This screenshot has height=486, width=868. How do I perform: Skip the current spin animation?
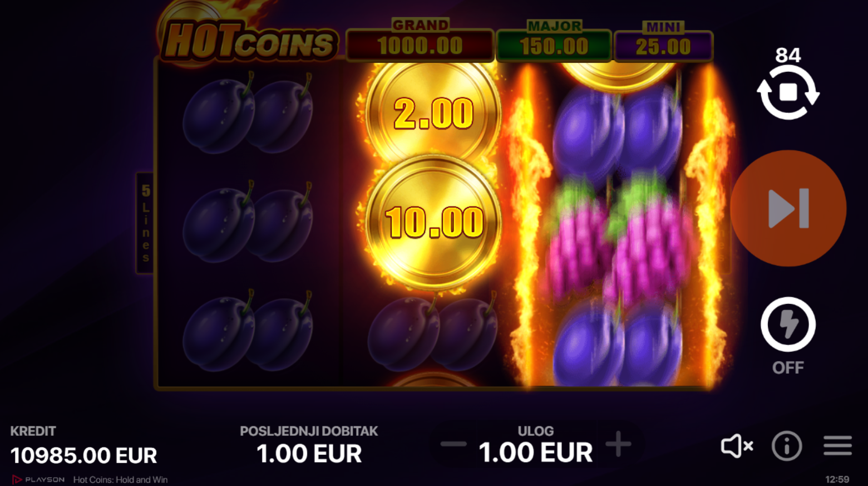pos(788,208)
